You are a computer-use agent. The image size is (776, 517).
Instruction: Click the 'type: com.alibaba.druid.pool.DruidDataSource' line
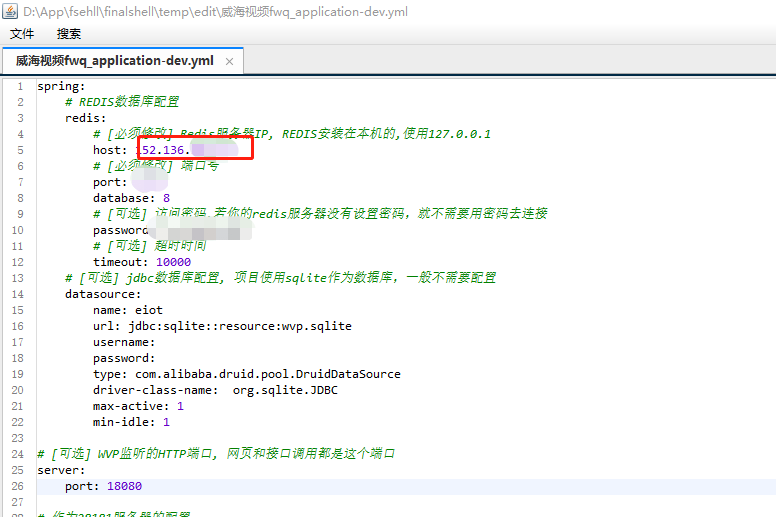click(246, 374)
